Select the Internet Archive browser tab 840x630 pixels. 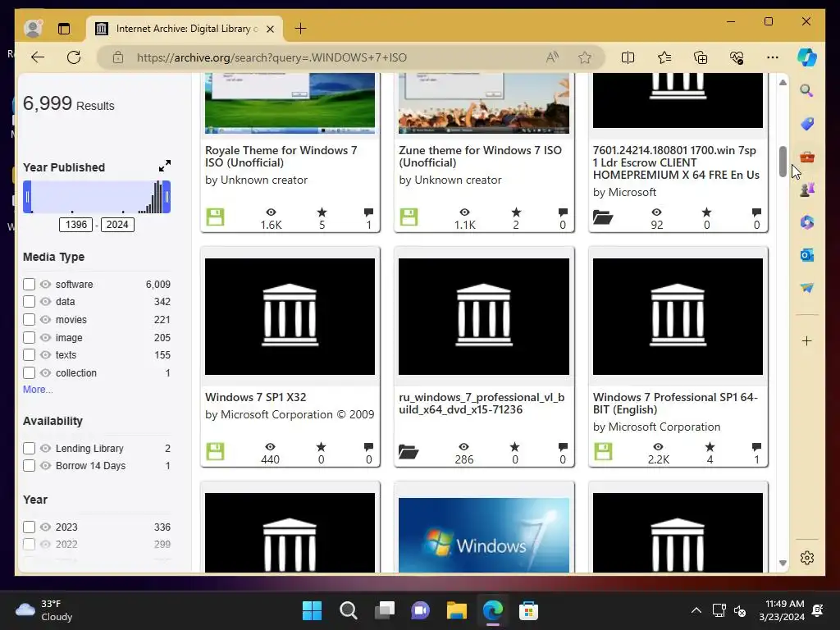(x=185, y=29)
